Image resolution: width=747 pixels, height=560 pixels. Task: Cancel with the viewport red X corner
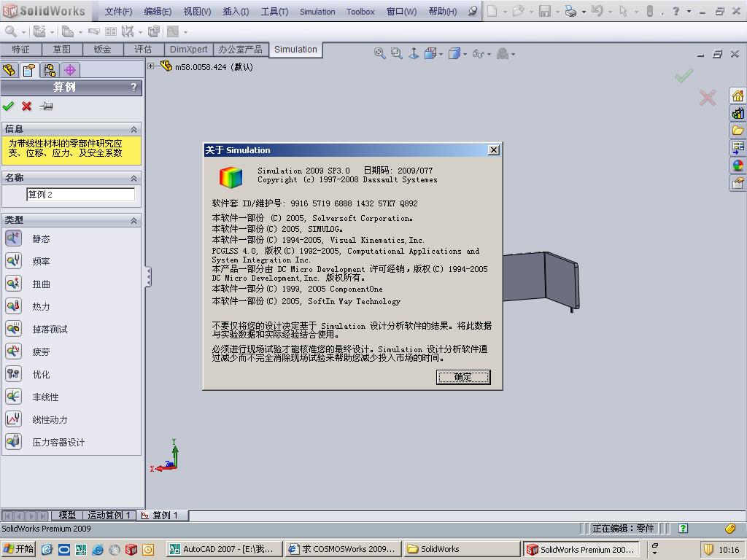coord(708,98)
